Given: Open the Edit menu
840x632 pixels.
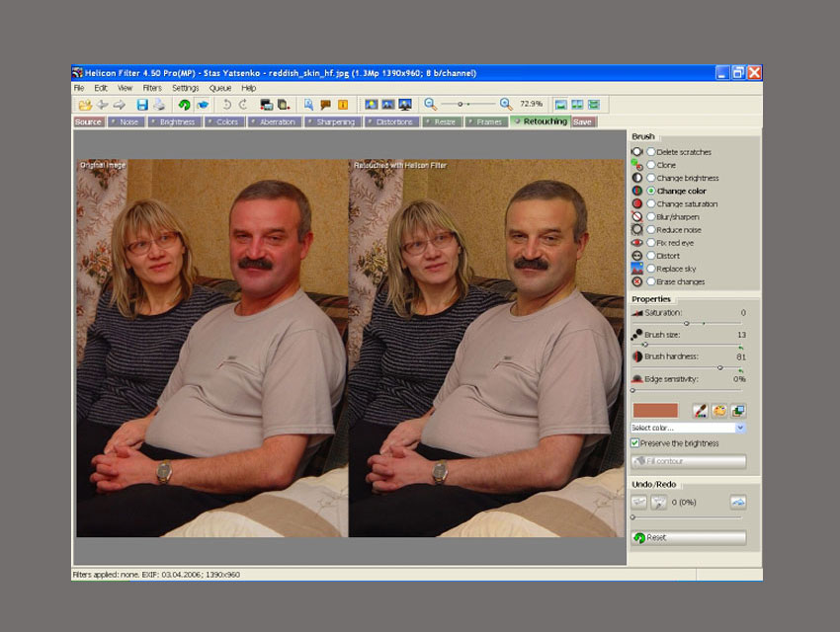Looking at the screenshot, I should [x=101, y=88].
